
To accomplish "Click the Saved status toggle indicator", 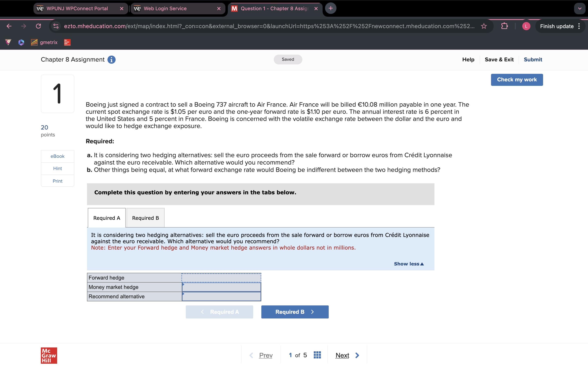I will (x=288, y=59).
